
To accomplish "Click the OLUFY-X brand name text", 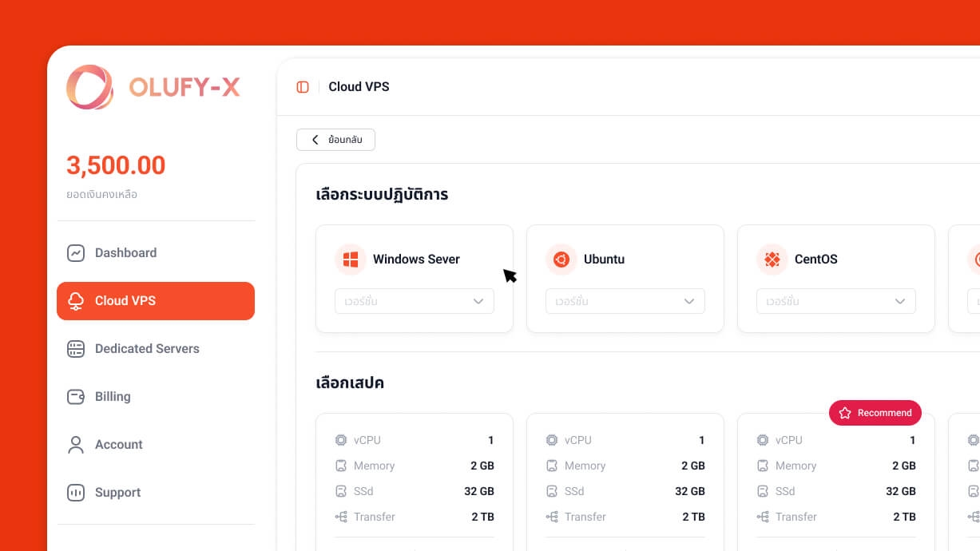I will pyautogui.click(x=184, y=87).
